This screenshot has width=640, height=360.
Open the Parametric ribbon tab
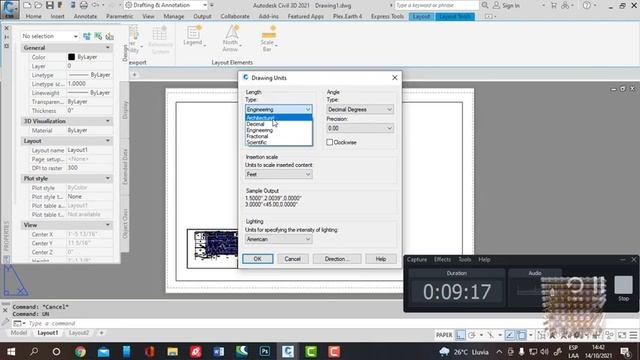[x=120, y=16]
